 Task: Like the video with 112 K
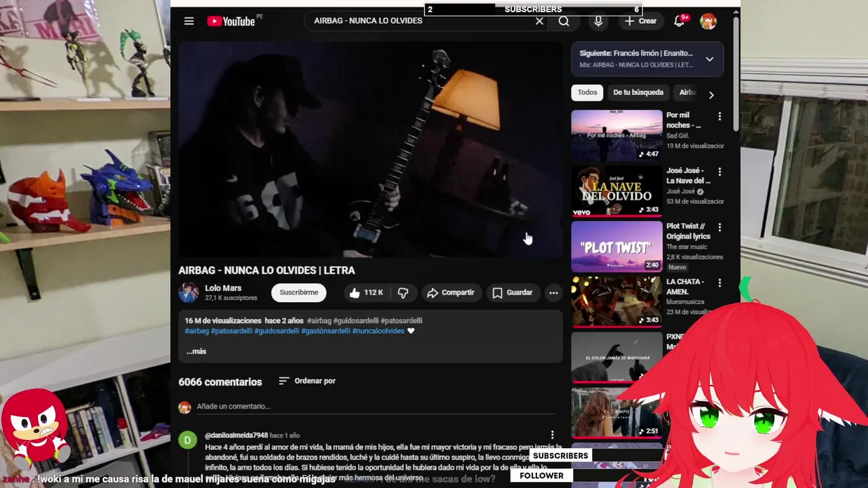pyautogui.click(x=366, y=293)
